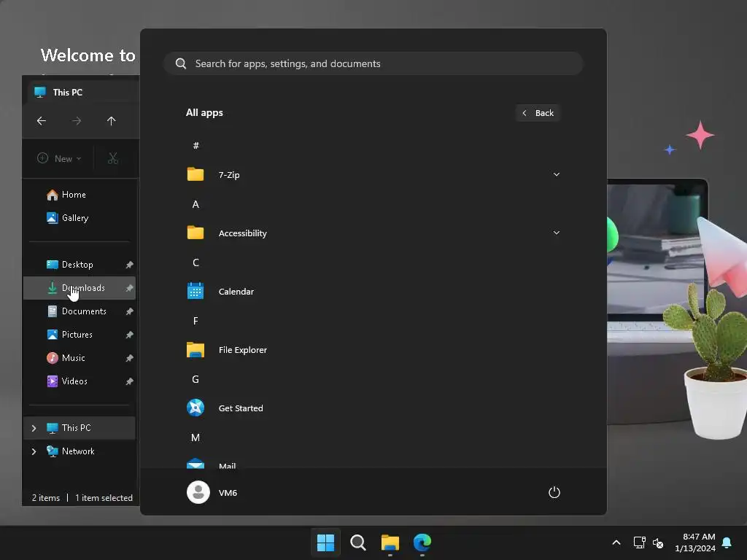Launch the Calendar app
This screenshot has width=747, height=560.
click(373, 292)
